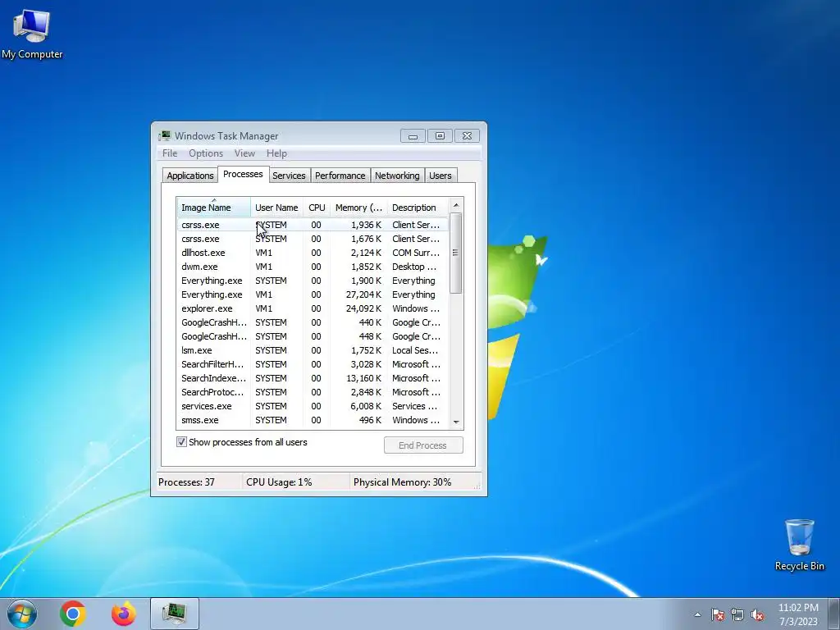Click the 27,204 K memory value
This screenshot has height=630, width=840.
(363, 294)
